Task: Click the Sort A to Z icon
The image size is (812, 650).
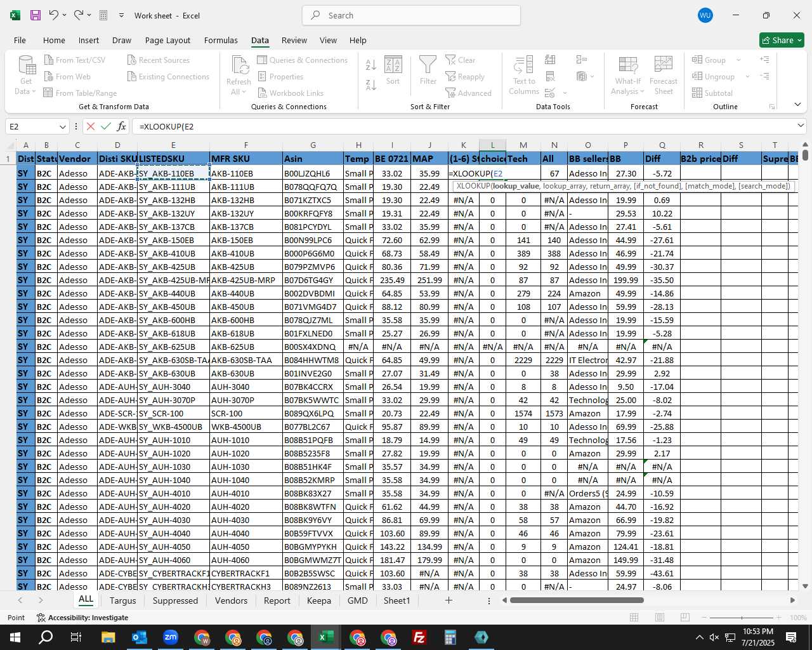Action: (x=371, y=64)
